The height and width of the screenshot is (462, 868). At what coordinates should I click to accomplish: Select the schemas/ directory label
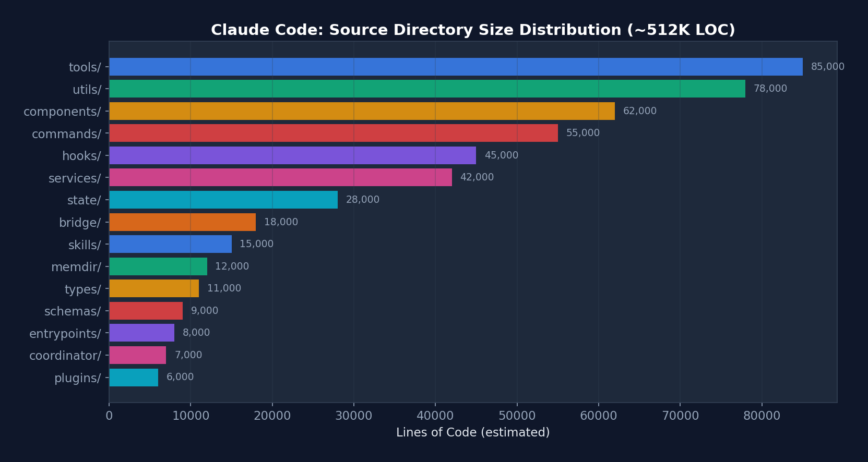coord(73,311)
